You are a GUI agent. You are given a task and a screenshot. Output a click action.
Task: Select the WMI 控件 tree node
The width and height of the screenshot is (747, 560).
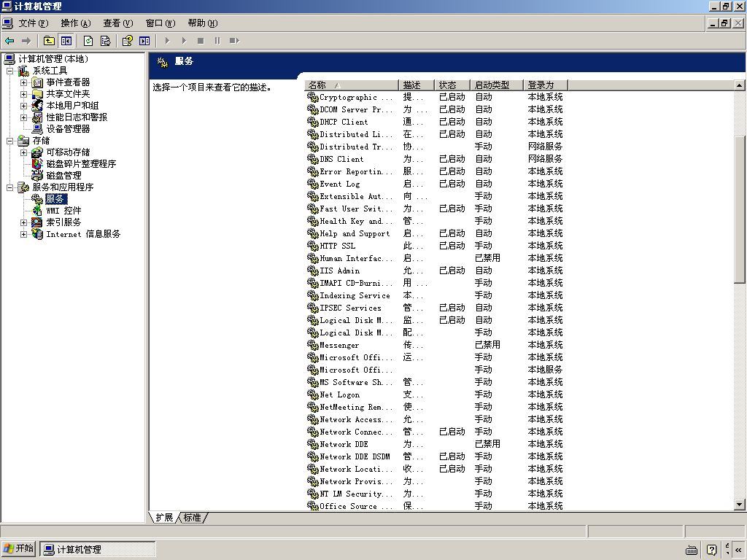[x=64, y=211]
